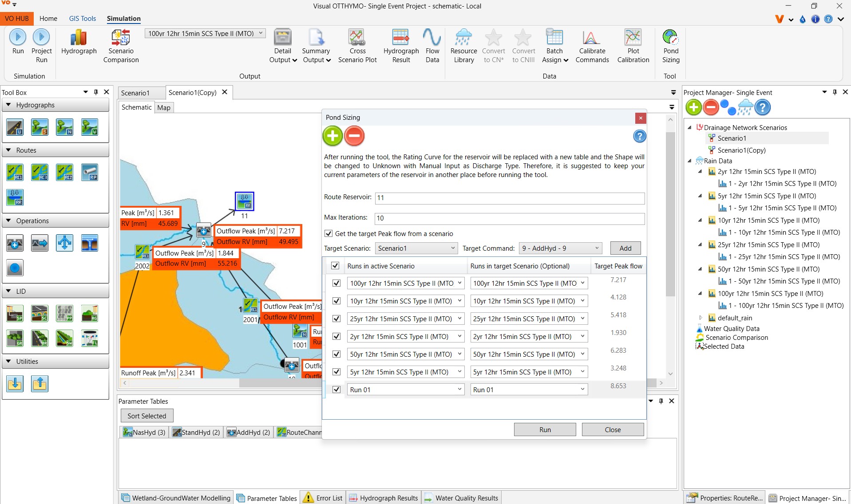Toggle the header select-all runs checkbox
The image size is (851, 504).
pos(335,266)
